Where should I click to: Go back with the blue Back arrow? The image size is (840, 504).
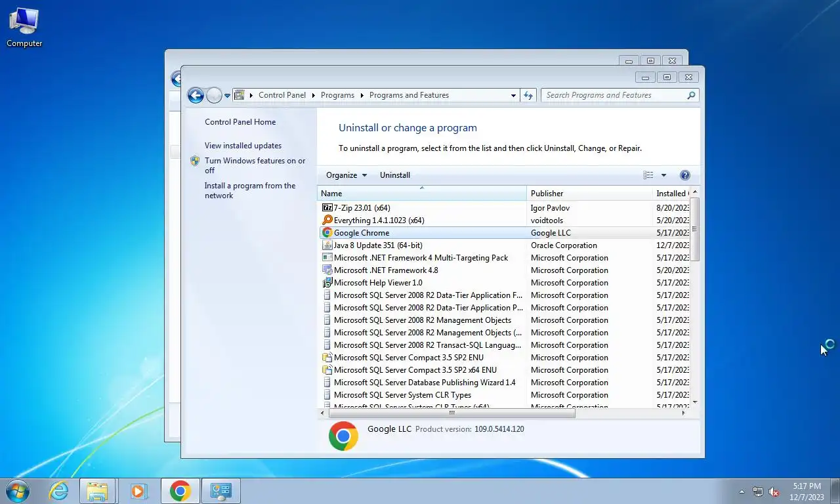196,96
